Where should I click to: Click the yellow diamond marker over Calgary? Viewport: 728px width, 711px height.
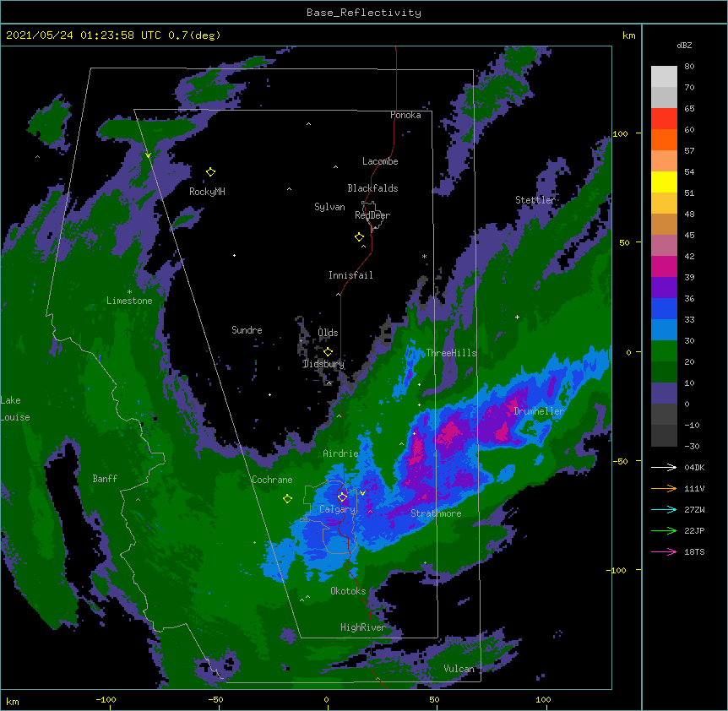(x=342, y=497)
